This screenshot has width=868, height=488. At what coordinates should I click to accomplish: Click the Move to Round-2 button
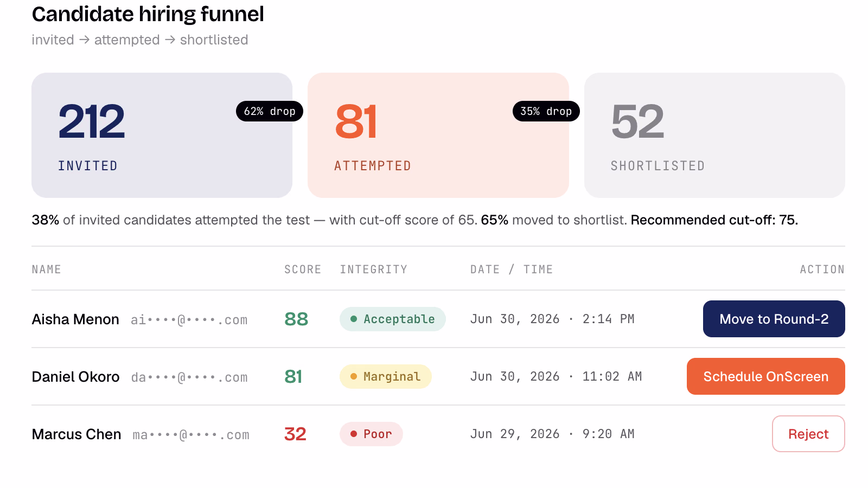774,319
